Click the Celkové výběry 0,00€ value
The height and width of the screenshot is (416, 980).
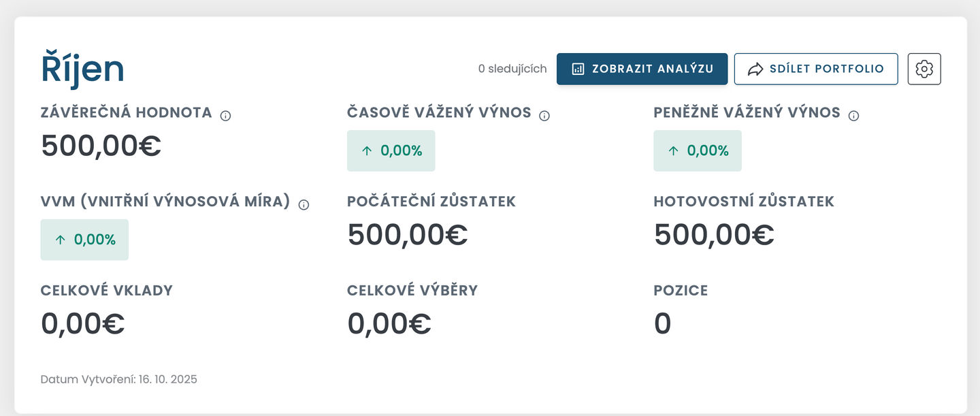[389, 323]
